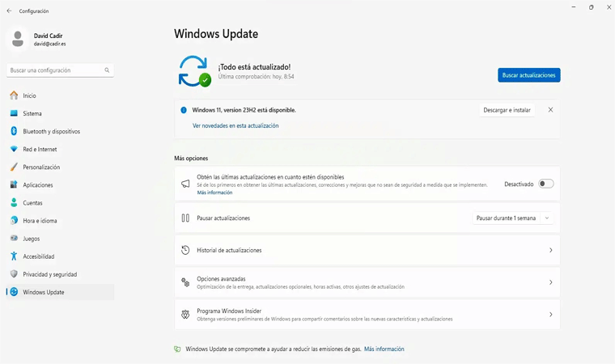Click the david@cadir.es account email
Image resolution: width=615 pixels, height=364 pixels.
click(x=50, y=44)
